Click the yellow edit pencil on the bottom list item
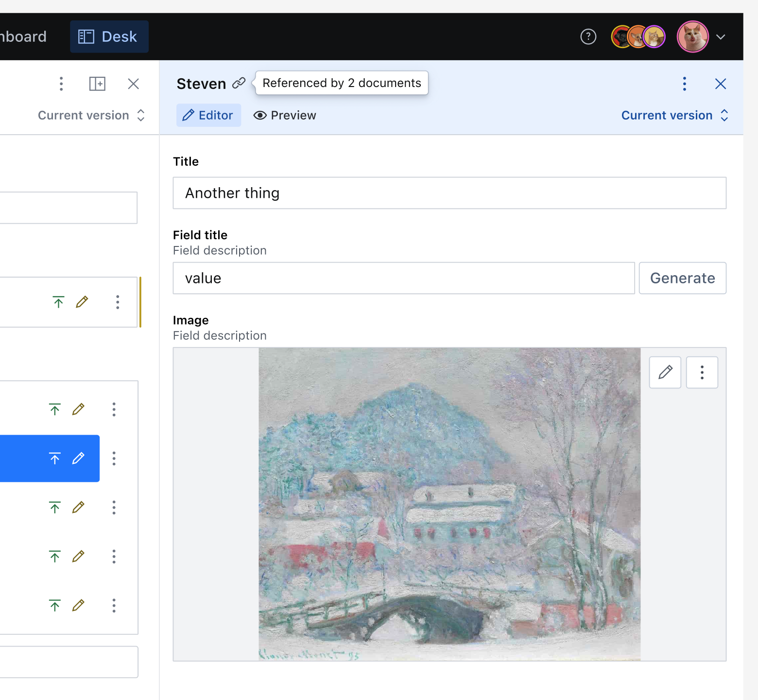This screenshot has height=700, width=758. point(78,605)
